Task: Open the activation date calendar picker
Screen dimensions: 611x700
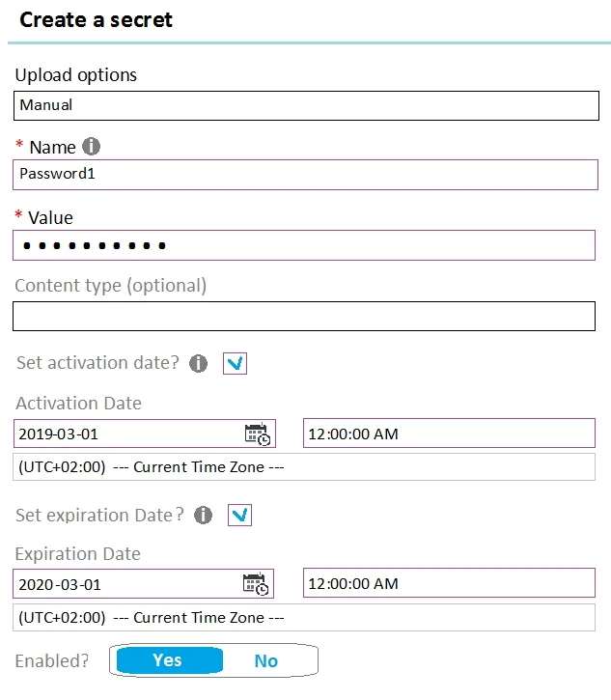Action: pos(258,434)
